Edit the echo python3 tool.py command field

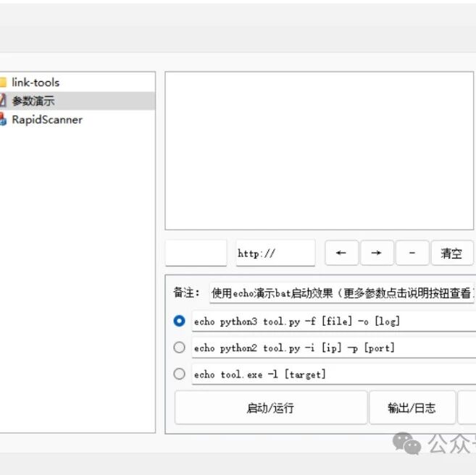coord(334,321)
